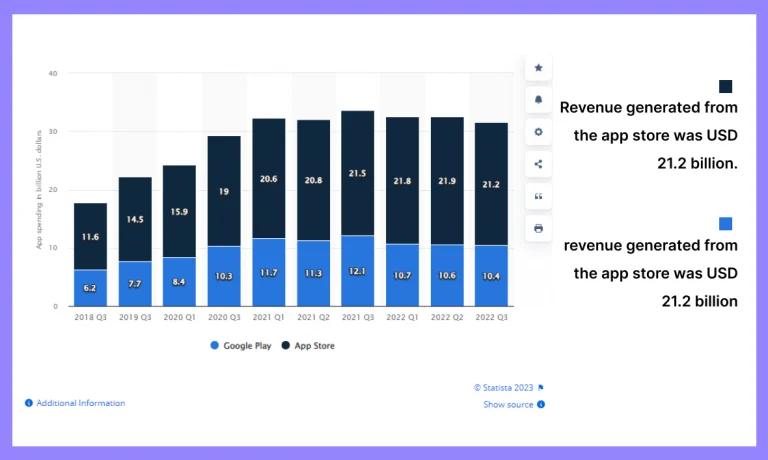Select the 11.6 segment of 2018 Q3 bar
The height and width of the screenshot is (460, 768).
pyautogui.click(x=91, y=237)
